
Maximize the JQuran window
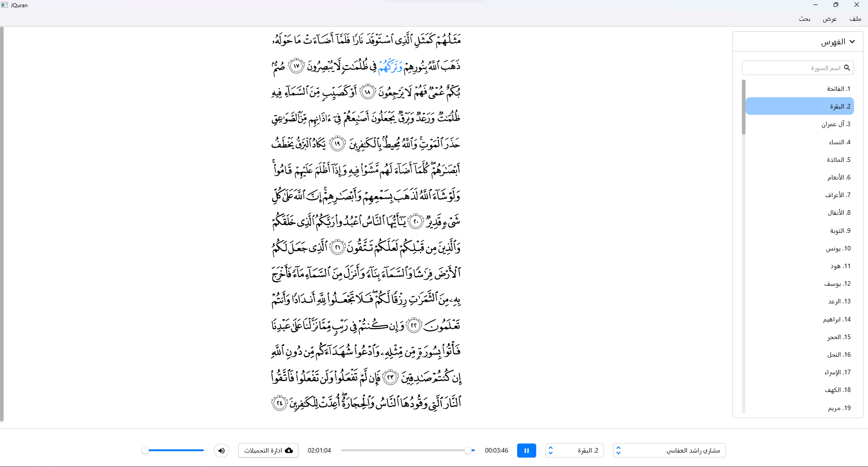pos(836,5)
